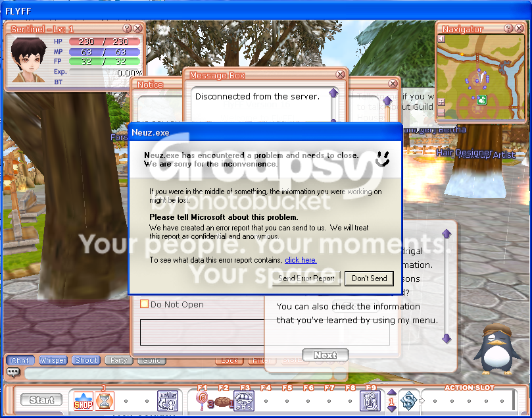Image resolution: width=532 pixels, height=418 pixels.
Task: Click Next in the penguin dialog
Action: coord(325,355)
